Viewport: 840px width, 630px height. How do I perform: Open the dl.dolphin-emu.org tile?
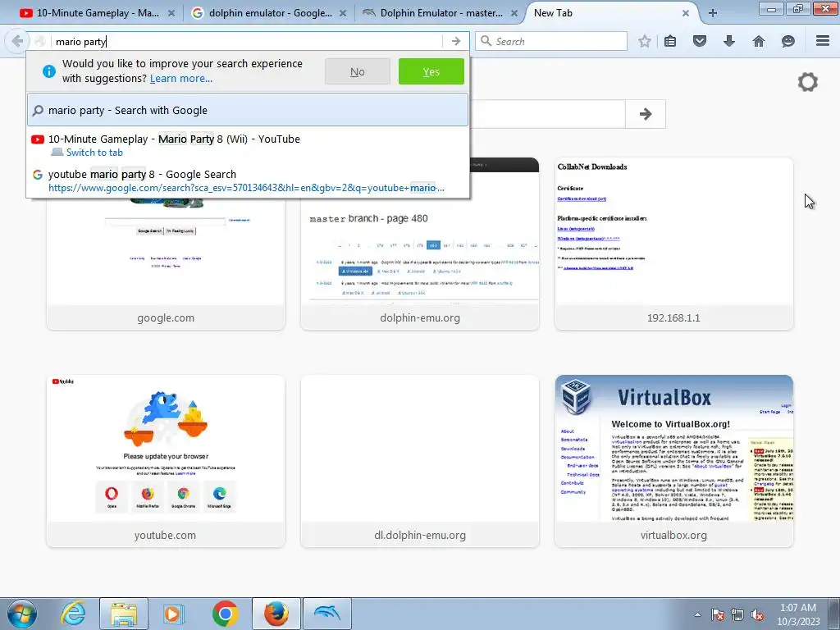(x=420, y=461)
